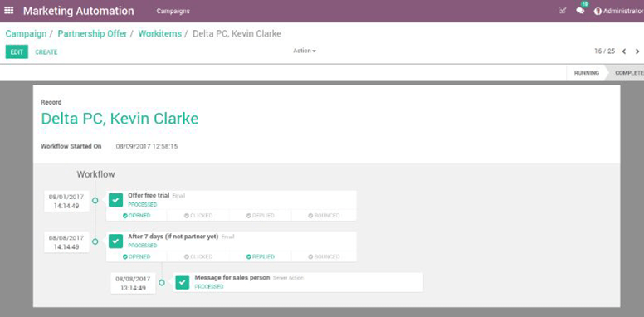The image size is (644, 317).
Task: Click the Edit button
Action: pos(17,51)
